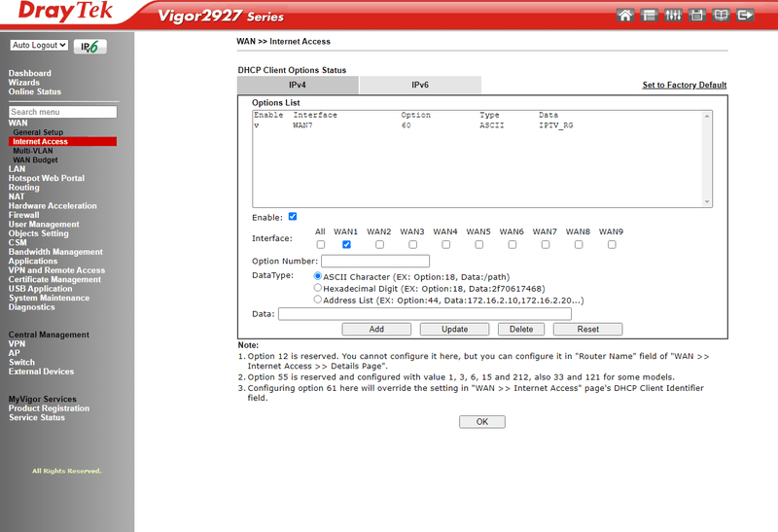This screenshot has width=778, height=532.
Task: Expand Objects Setting menu
Action: (x=38, y=233)
